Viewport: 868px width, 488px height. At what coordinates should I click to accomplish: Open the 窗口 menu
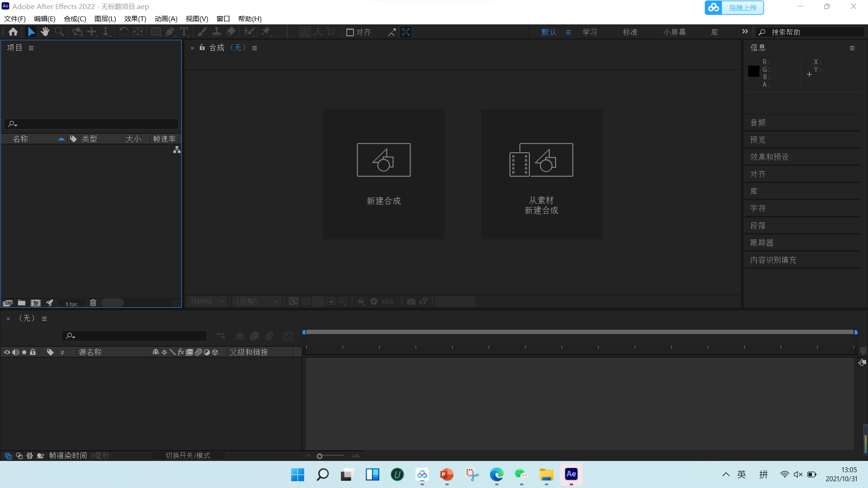coord(223,19)
